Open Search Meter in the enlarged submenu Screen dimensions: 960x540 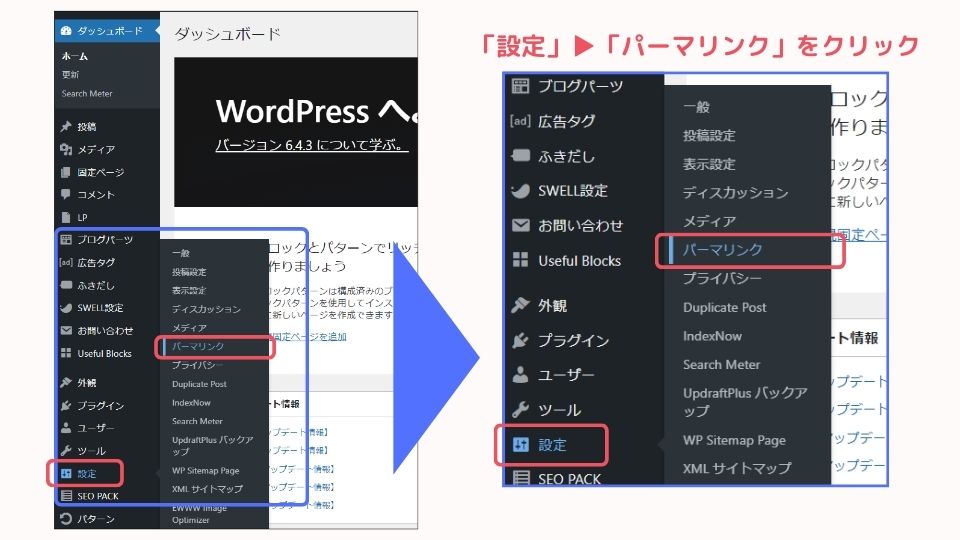722,364
